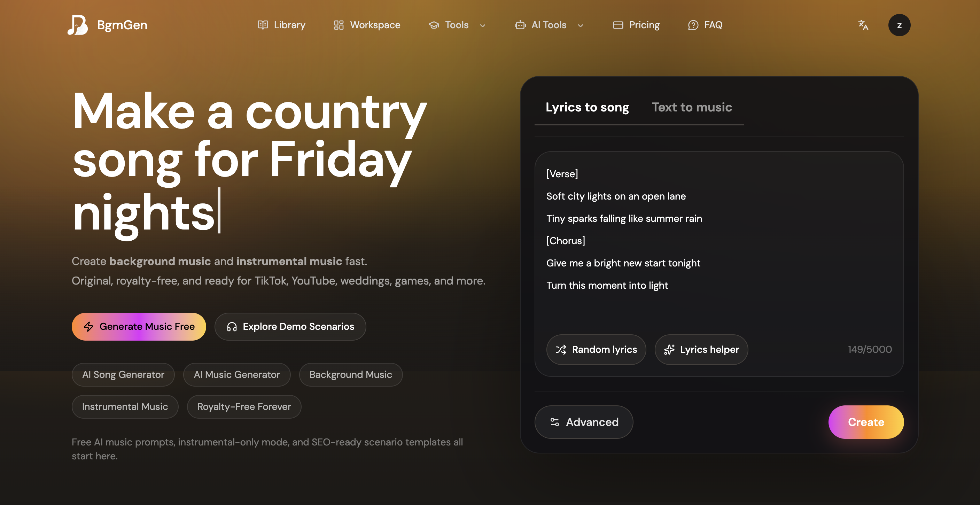Open the Background Music tag link
980x505 pixels.
coord(350,375)
